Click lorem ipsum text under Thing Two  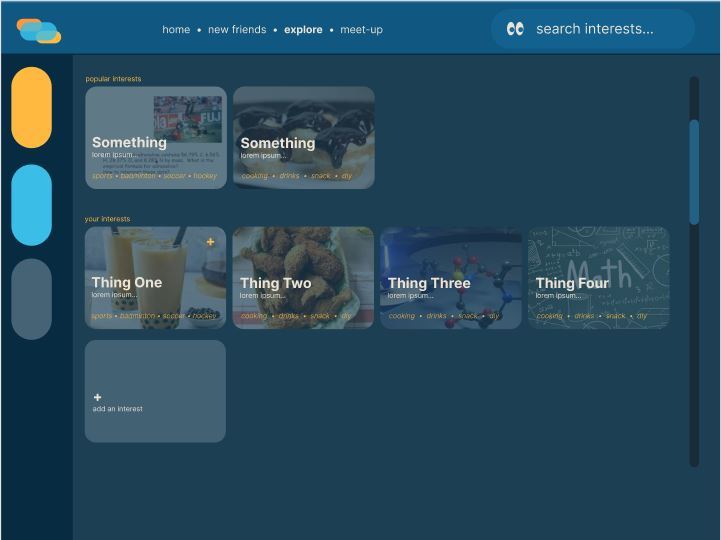[x=262, y=295]
